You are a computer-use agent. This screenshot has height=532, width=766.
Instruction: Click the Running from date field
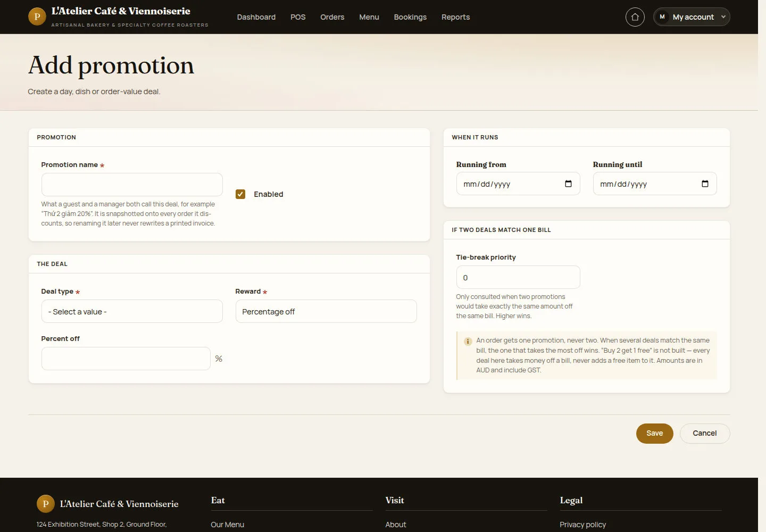(x=518, y=184)
